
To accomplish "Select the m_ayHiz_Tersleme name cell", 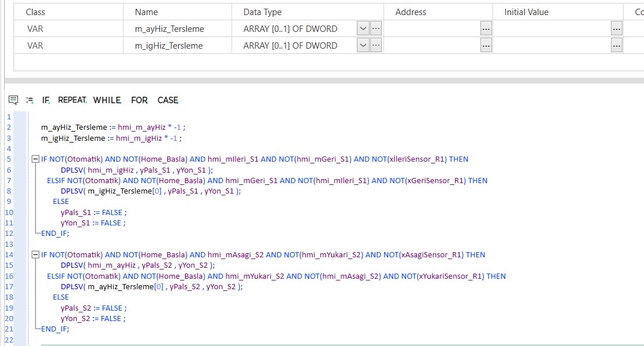I will [x=178, y=29].
